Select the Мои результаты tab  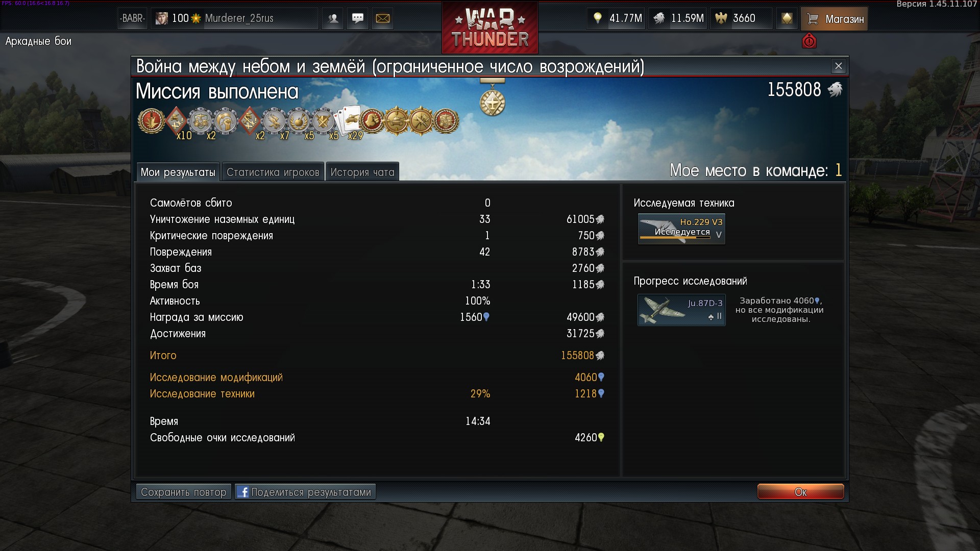178,172
